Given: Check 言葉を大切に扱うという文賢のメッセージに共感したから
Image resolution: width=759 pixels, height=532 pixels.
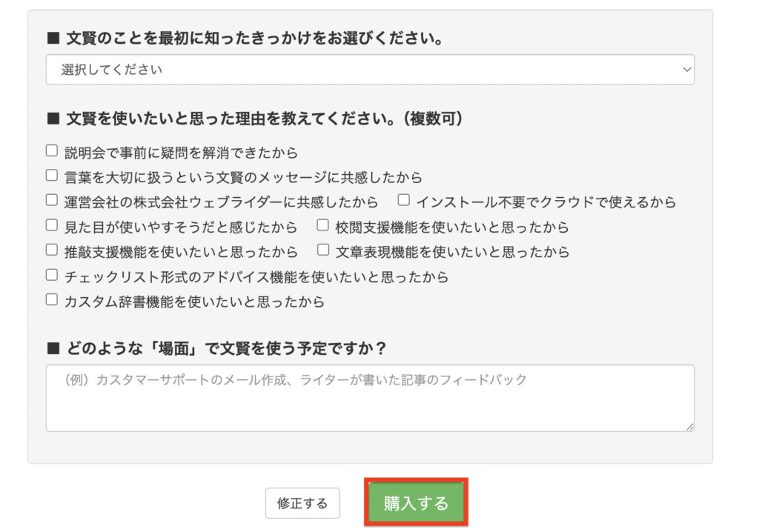Looking at the screenshot, I should point(52,176).
